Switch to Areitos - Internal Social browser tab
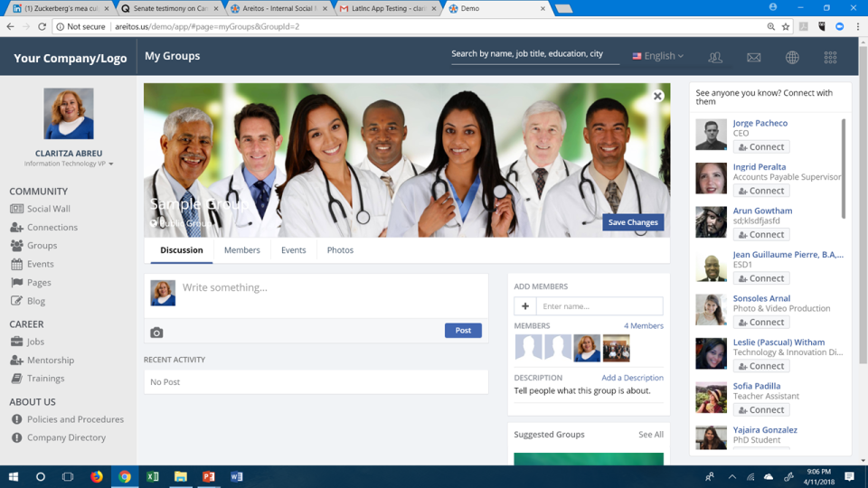 click(x=278, y=8)
